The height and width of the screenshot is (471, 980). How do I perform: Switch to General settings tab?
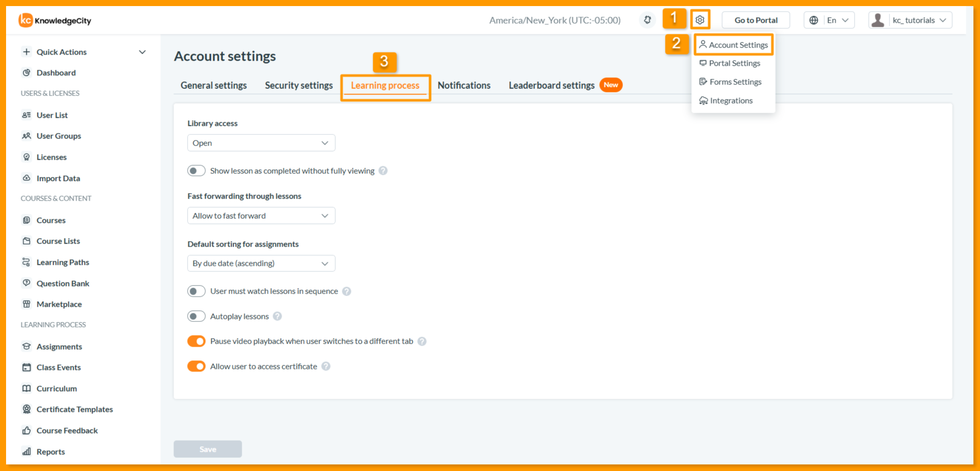(x=214, y=85)
